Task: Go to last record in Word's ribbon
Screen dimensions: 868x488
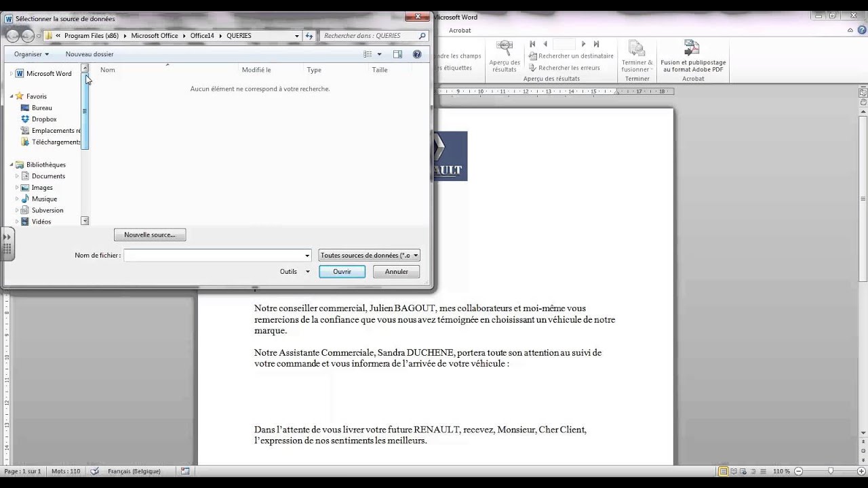Action: pos(596,44)
